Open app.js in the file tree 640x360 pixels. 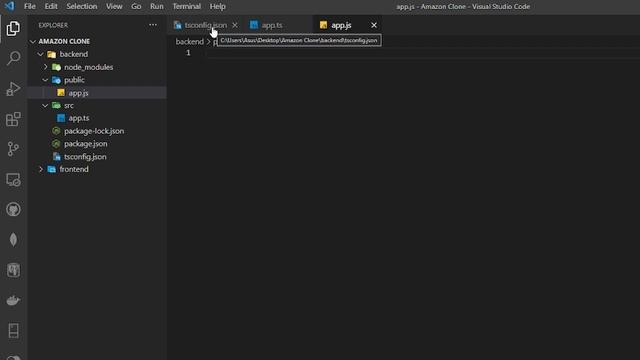pos(78,93)
